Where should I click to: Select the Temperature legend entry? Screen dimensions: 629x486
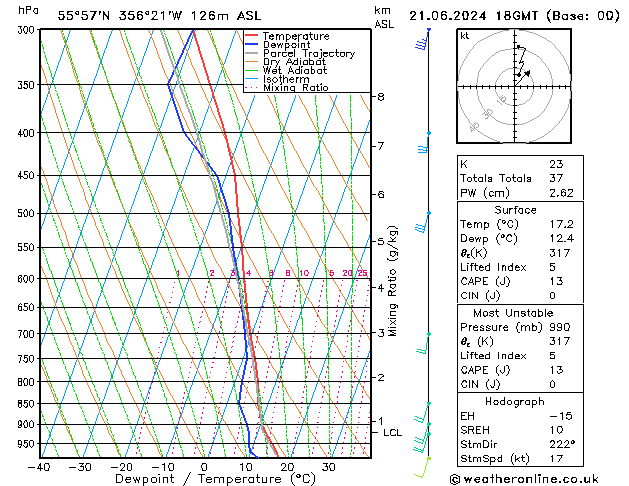pyautogui.click(x=294, y=36)
